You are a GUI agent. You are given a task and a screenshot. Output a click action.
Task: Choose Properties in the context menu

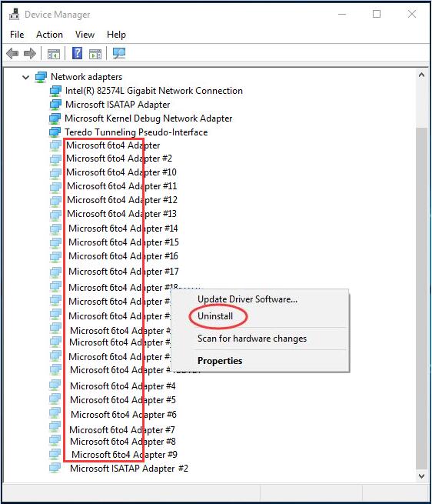(220, 361)
